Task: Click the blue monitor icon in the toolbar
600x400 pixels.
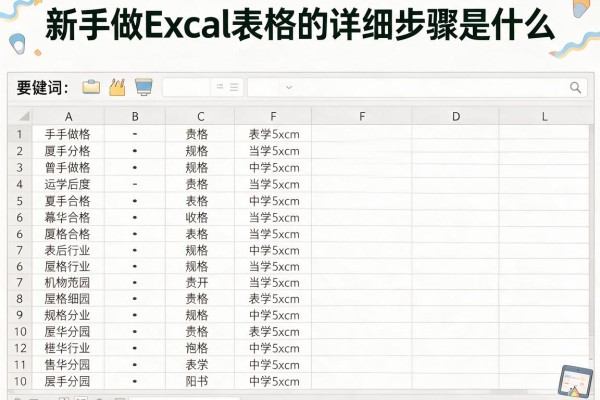Action: pos(143,87)
